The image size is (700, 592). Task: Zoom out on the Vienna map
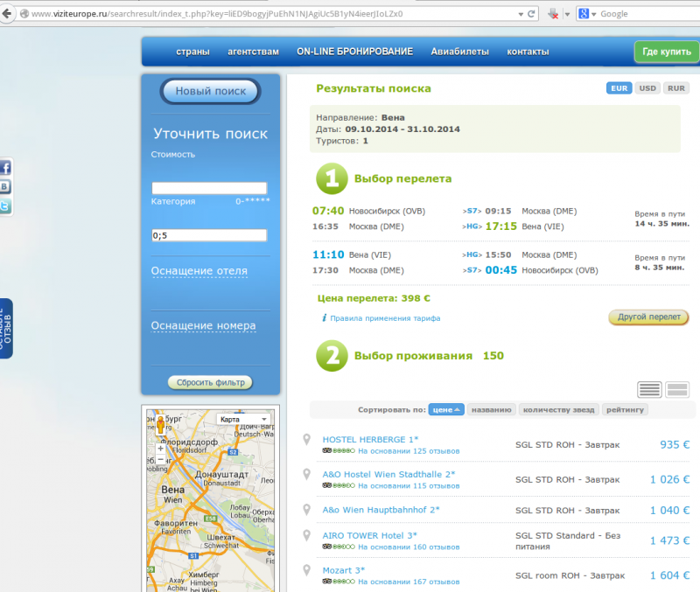pos(160,459)
